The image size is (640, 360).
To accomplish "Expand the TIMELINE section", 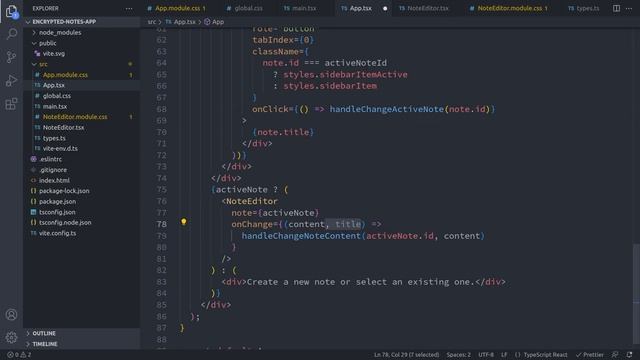I will click(82, 344).
